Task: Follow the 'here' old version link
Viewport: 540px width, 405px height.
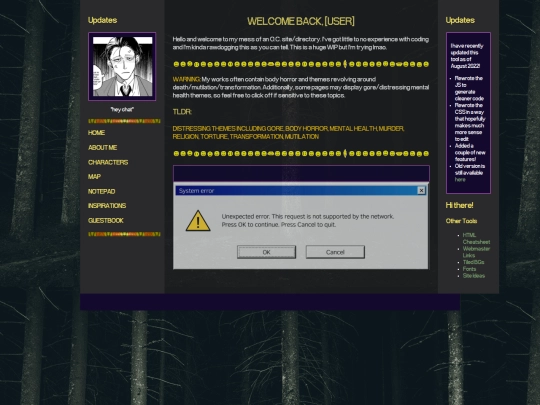Action: (460, 179)
